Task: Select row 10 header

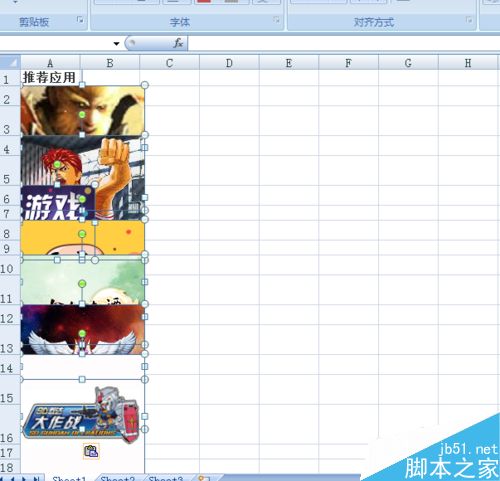Action: [x=10, y=265]
